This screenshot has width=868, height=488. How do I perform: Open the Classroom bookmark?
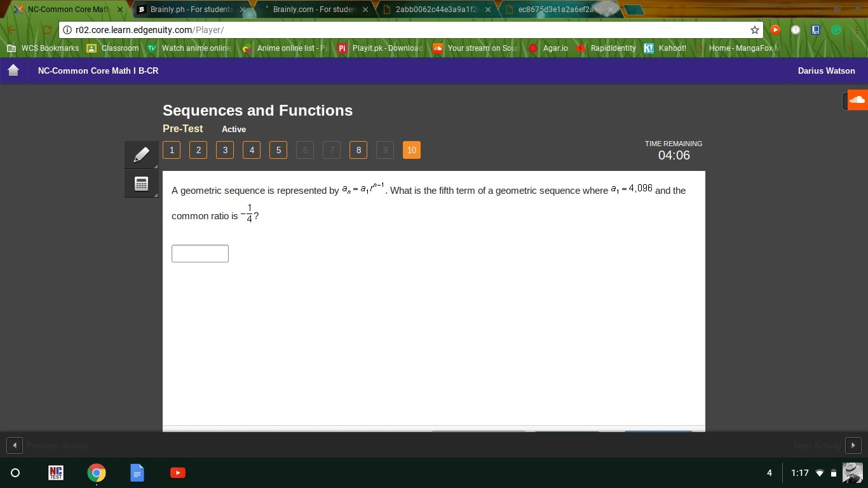pos(112,48)
